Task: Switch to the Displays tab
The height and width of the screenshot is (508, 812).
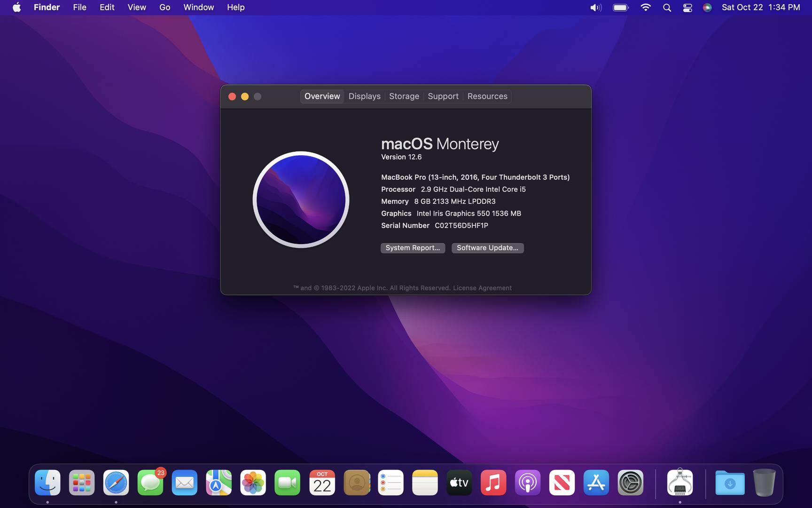Action: pos(364,96)
